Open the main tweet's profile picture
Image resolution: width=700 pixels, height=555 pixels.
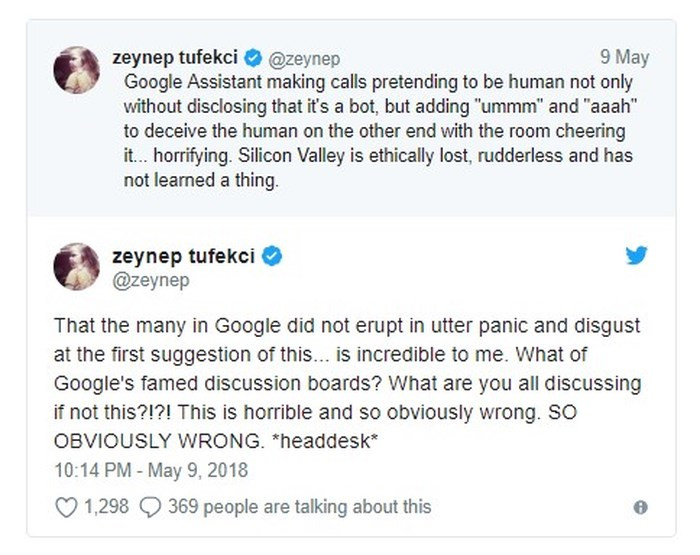click(75, 266)
